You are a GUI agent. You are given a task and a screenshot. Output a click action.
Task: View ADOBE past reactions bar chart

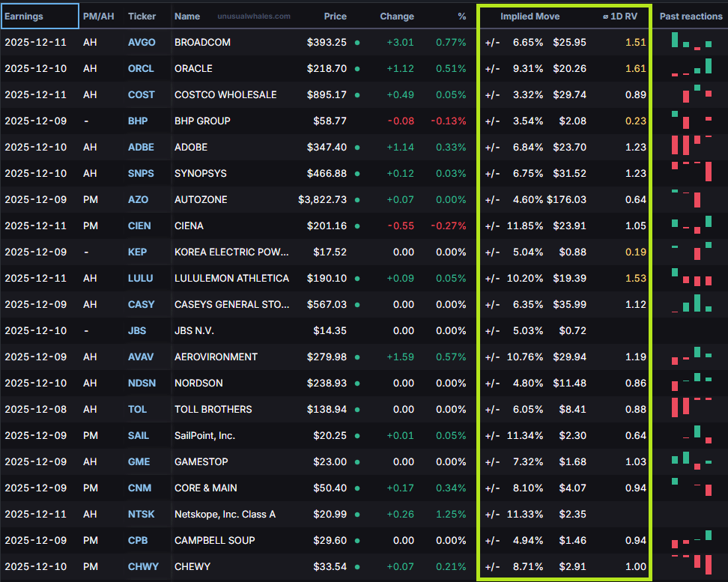(692, 145)
